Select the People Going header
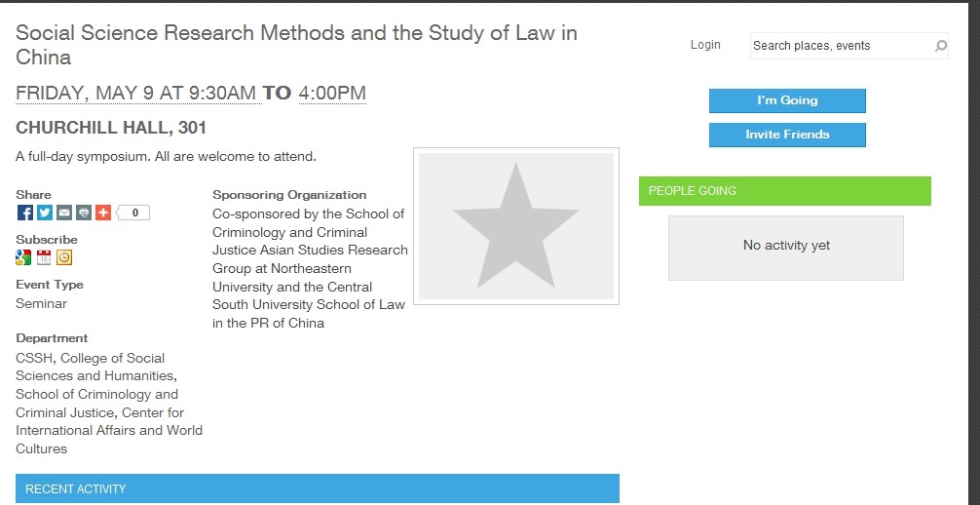Viewport: 980px width, 505px height. click(784, 191)
